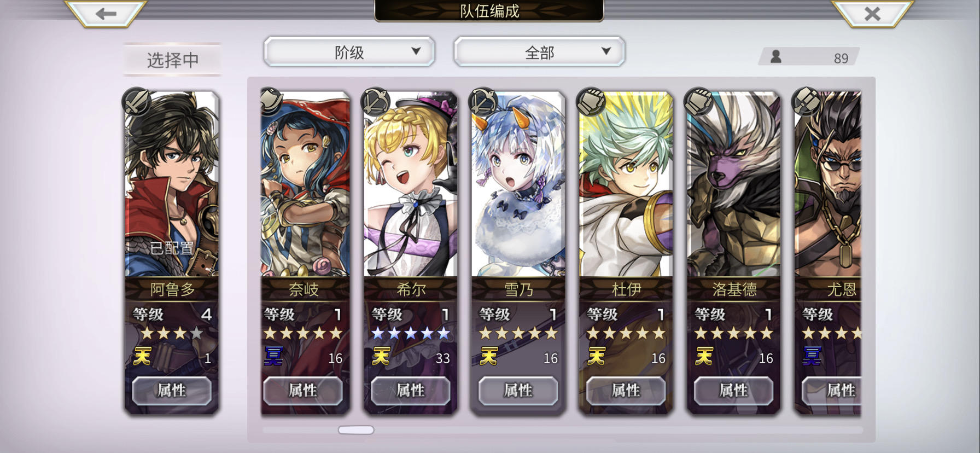Open the 全部 filter dropdown
The width and height of the screenshot is (980, 453).
pos(539,52)
